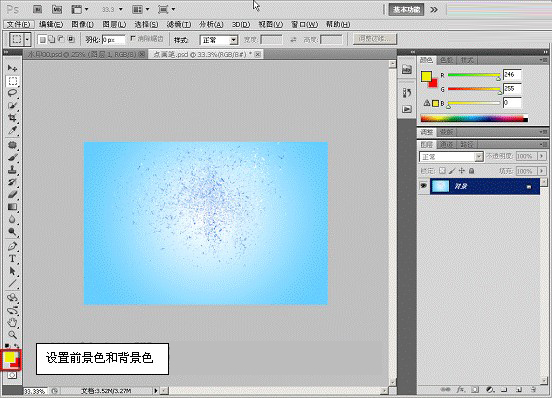
Task: Select the Brush tool
Action: tap(12, 157)
